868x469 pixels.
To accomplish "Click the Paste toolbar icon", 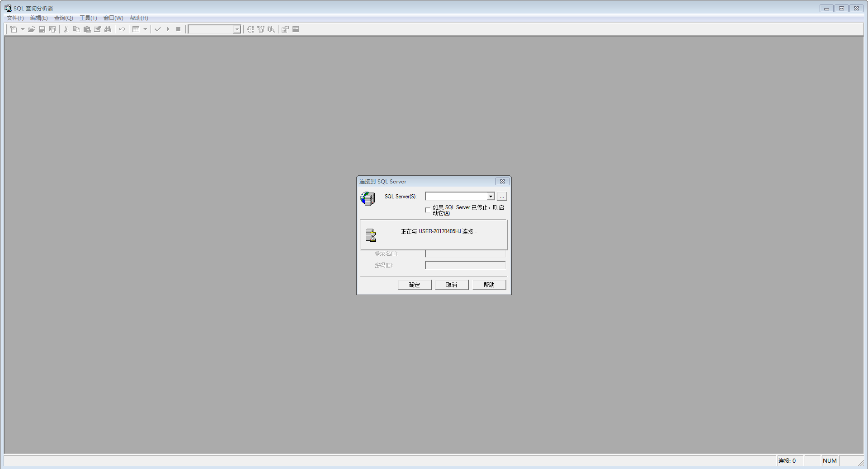I will pyautogui.click(x=87, y=29).
